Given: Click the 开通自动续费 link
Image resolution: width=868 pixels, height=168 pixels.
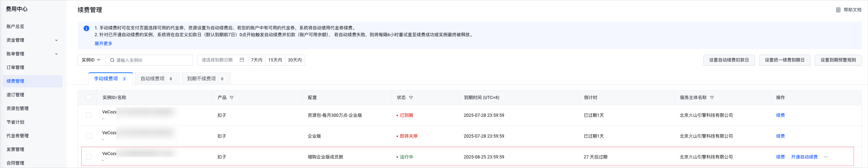Looking at the screenshot, I should pyautogui.click(x=804, y=157).
